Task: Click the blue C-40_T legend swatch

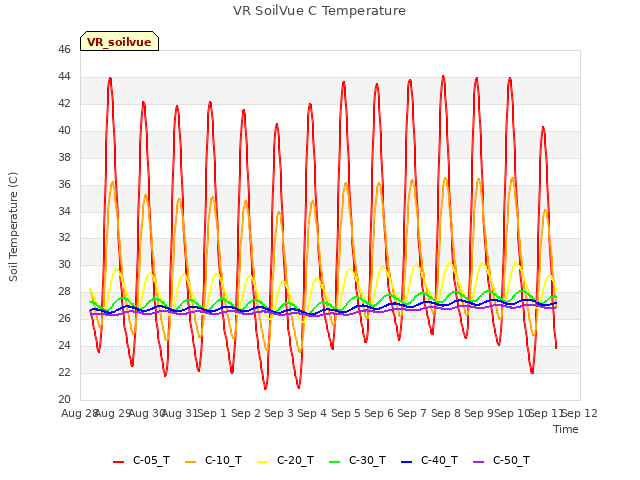Action: (407, 462)
